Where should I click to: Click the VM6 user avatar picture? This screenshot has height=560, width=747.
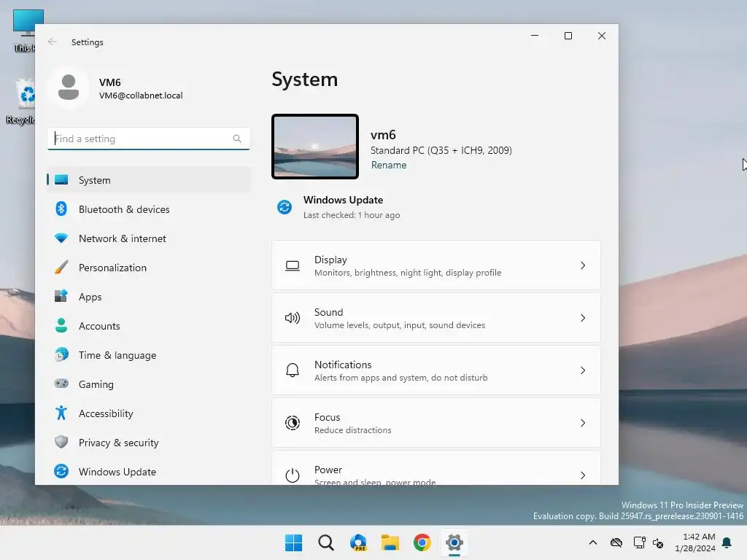click(69, 87)
